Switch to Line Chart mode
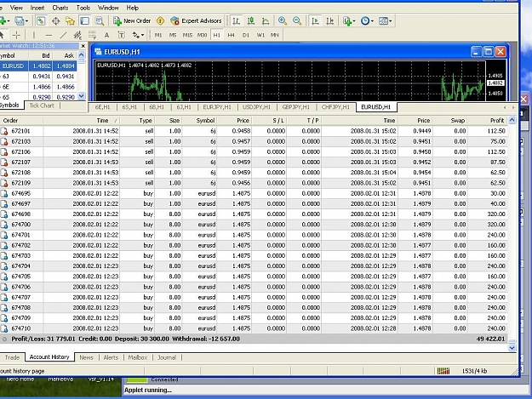Screen dimensions: 532x399 pos(266,21)
